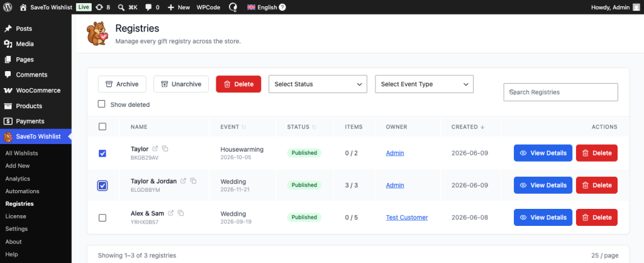
Task: Click the red bulk Delete button
Action: coord(238,84)
